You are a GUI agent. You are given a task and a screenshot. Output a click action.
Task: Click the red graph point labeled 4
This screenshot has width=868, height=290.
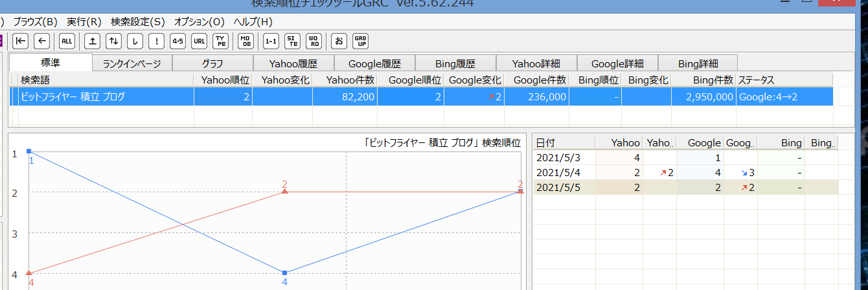30,273
